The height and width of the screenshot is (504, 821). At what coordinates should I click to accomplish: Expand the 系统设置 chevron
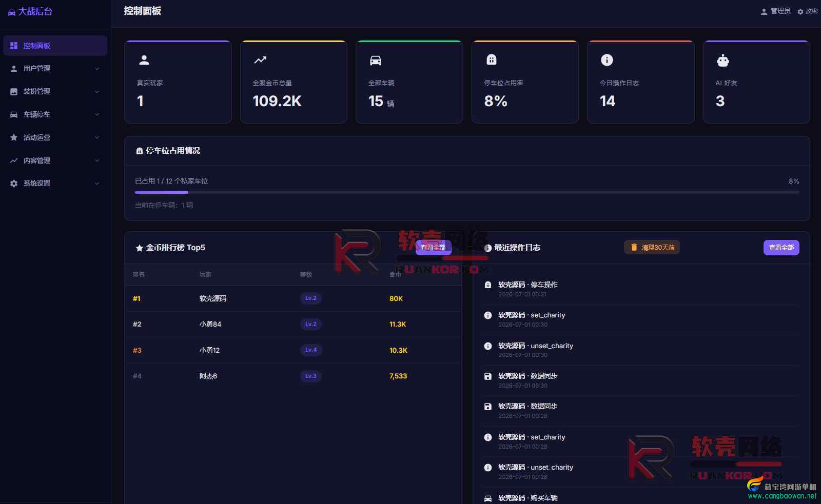[x=97, y=183]
